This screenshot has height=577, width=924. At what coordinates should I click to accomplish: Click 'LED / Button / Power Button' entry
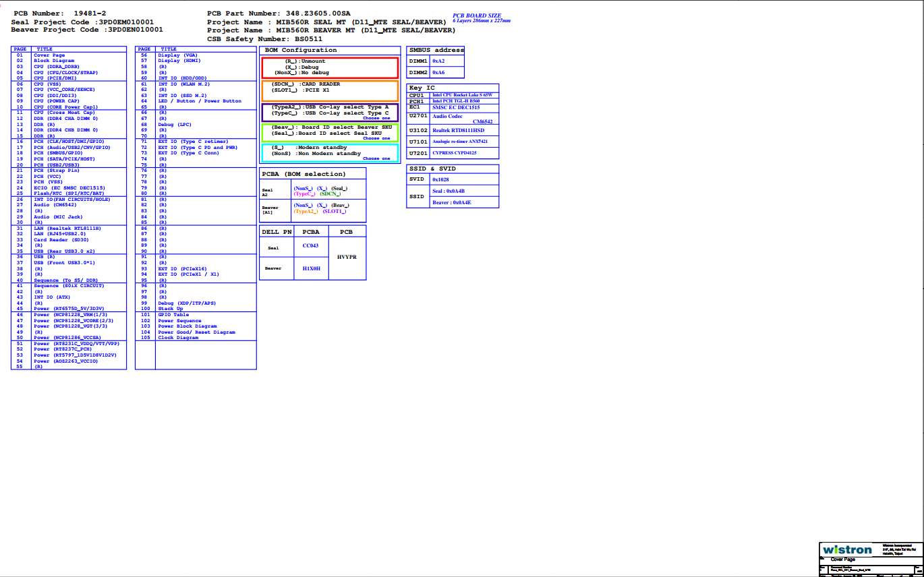(200, 101)
